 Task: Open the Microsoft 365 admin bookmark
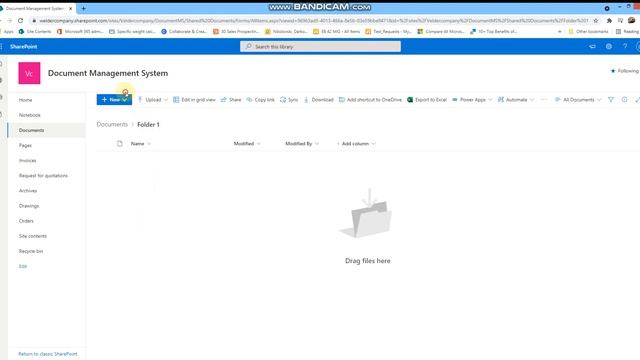pos(80,31)
